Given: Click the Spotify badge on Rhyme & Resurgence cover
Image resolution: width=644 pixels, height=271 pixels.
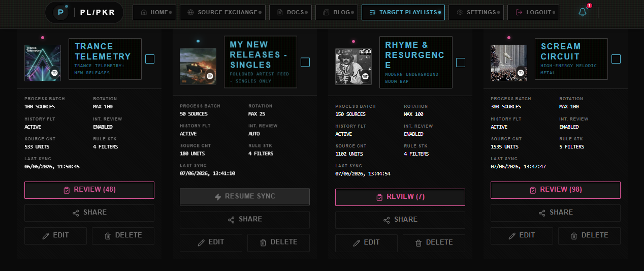Looking at the screenshot, I should pyautogui.click(x=365, y=77).
